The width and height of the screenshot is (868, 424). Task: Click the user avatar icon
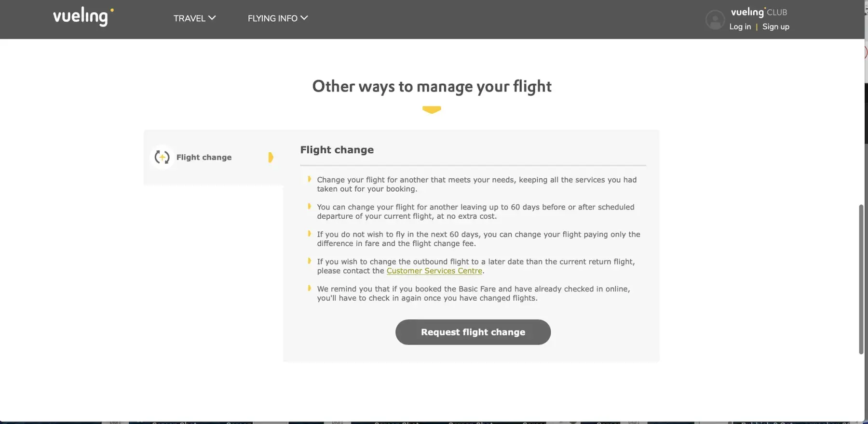715,20
